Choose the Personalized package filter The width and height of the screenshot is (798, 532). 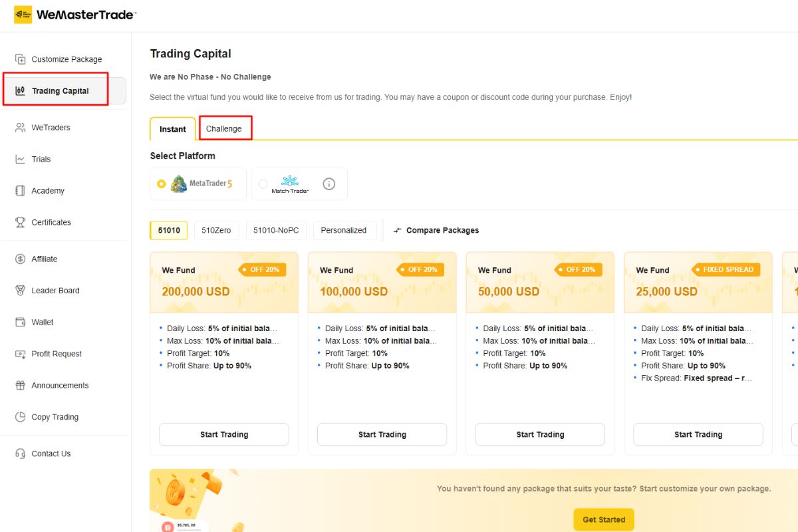tap(344, 230)
